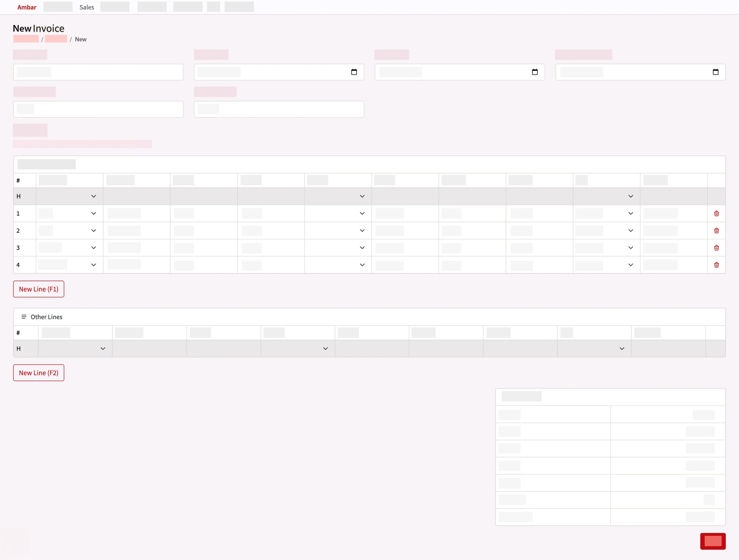Delete invoice line 1 with trash icon
The width and height of the screenshot is (739, 560).
[716, 213]
